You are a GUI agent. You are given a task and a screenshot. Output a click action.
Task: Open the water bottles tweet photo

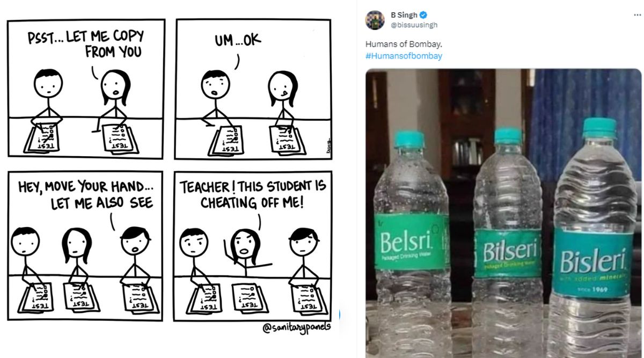[x=503, y=213]
